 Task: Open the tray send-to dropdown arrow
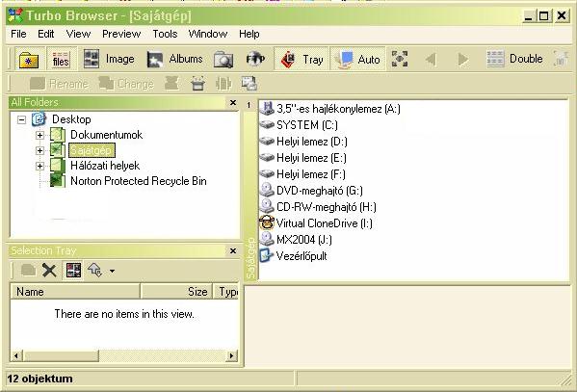pos(112,272)
